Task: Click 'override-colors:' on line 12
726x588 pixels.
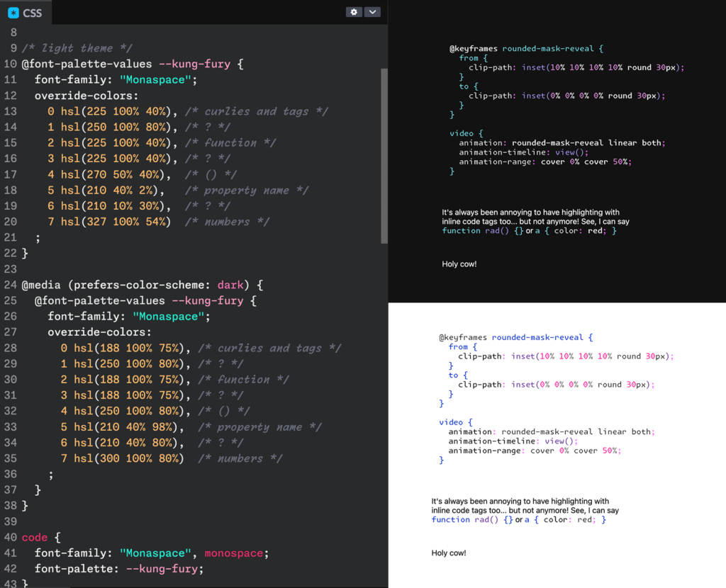Action: pyautogui.click(x=86, y=96)
